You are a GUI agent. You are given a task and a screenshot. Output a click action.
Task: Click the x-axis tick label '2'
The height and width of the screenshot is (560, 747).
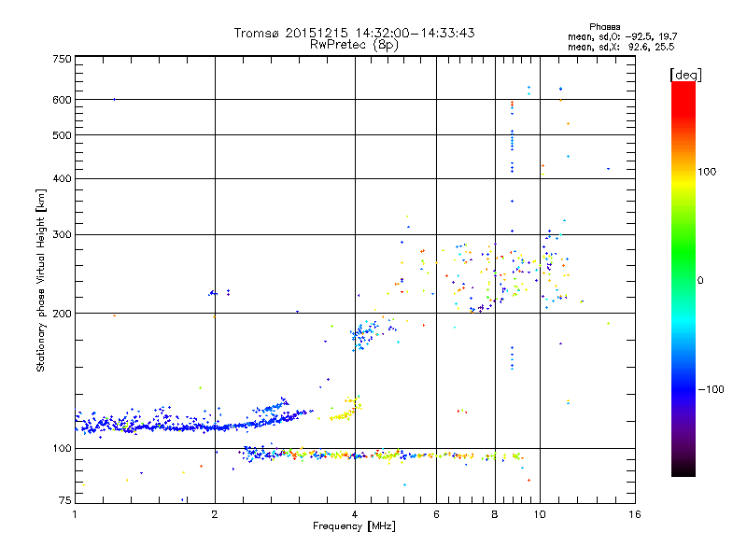215,514
